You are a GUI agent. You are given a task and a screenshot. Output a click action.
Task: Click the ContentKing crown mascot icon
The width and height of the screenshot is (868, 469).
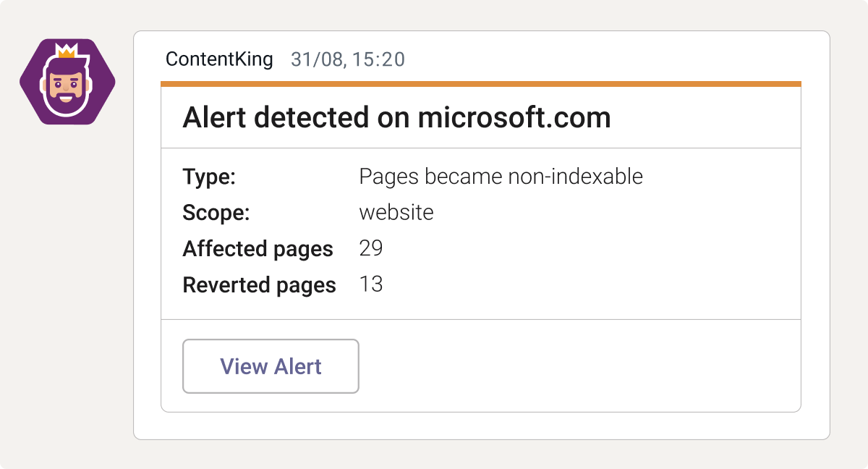[x=67, y=82]
